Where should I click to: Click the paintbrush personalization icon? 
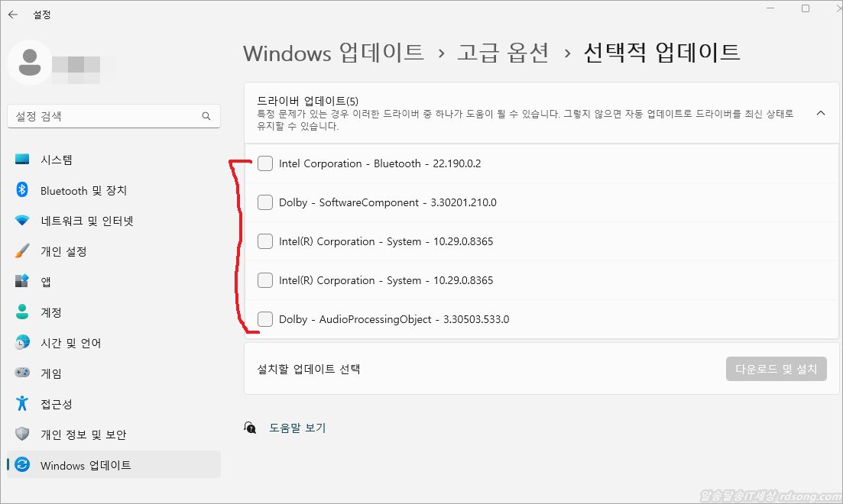coord(22,251)
